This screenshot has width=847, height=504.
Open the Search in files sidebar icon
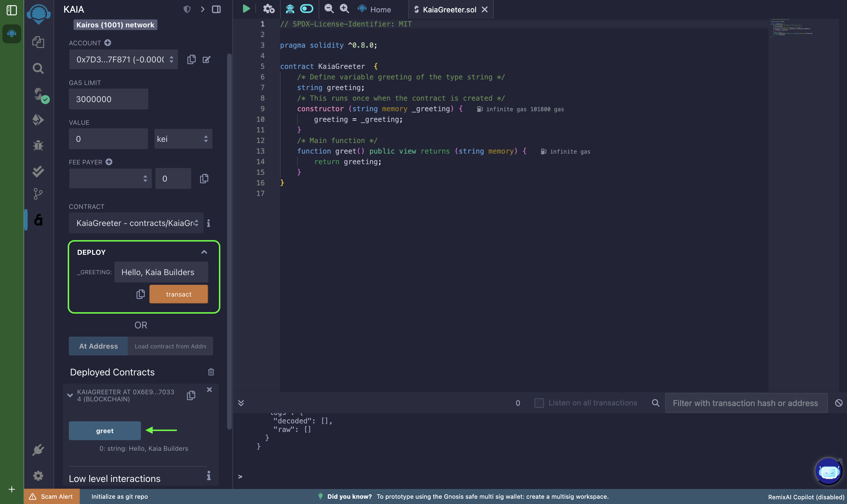point(38,68)
